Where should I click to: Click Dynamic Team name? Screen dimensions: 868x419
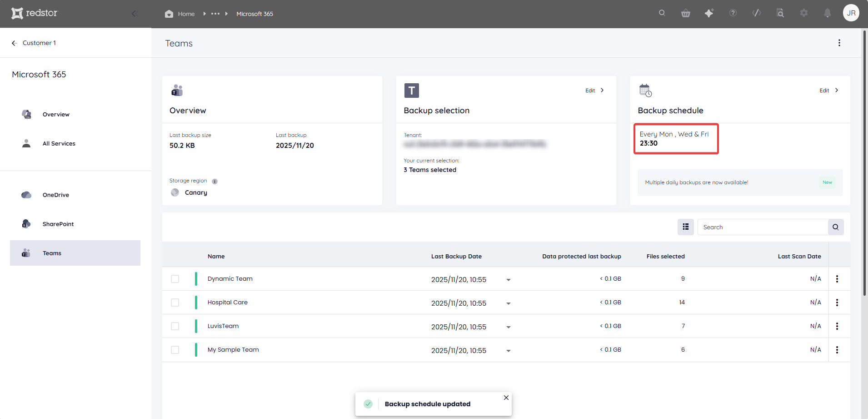tap(230, 278)
